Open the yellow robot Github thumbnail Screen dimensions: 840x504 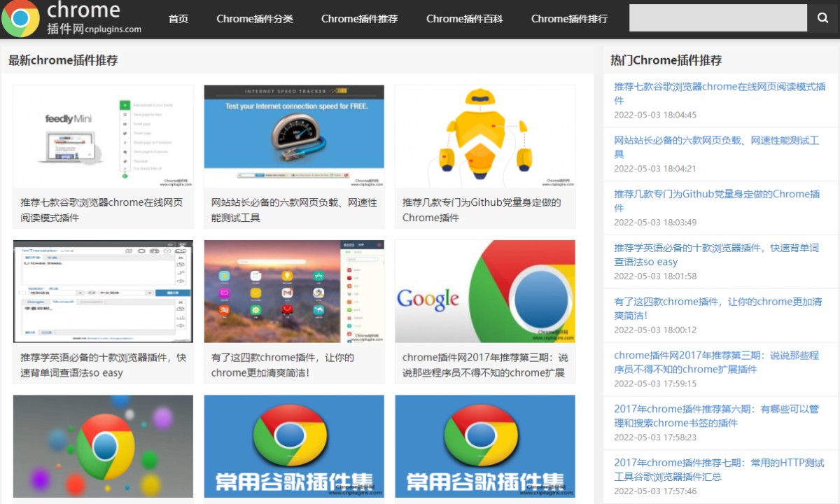[485, 136]
